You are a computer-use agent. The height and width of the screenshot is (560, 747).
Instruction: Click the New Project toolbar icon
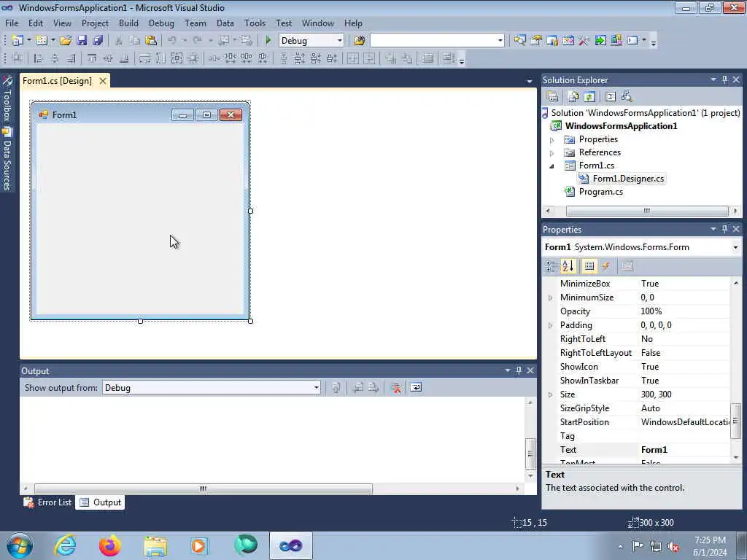(18, 41)
